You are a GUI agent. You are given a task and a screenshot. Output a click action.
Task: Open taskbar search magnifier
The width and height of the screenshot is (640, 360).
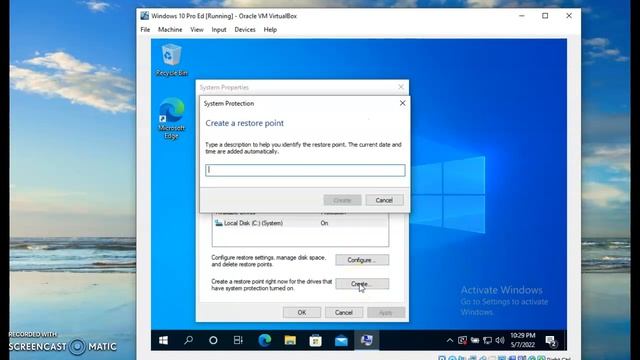point(188,340)
